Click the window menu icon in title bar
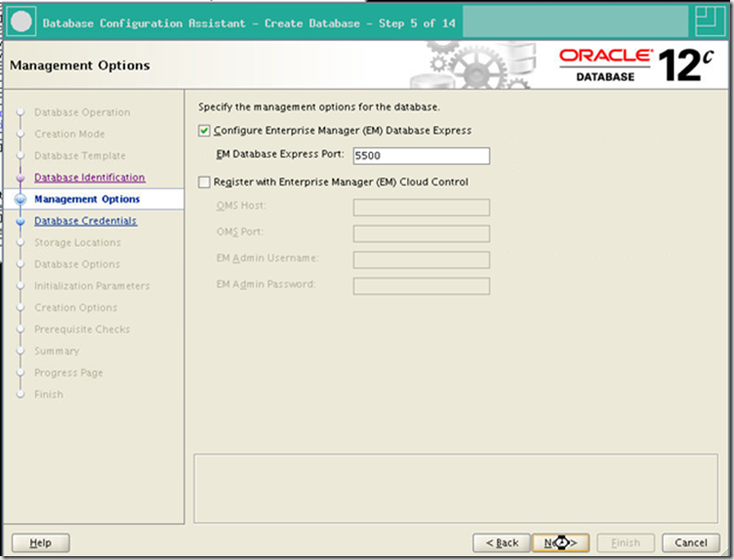 coord(21,22)
